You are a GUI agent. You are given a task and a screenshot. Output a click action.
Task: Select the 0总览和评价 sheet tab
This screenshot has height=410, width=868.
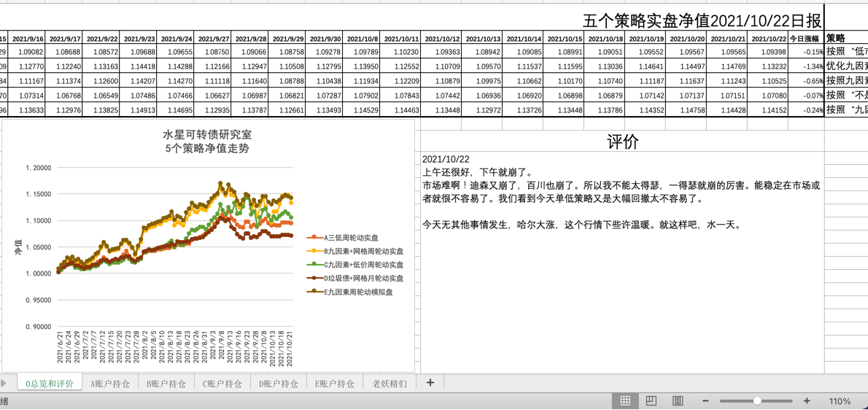click(50, 384)
